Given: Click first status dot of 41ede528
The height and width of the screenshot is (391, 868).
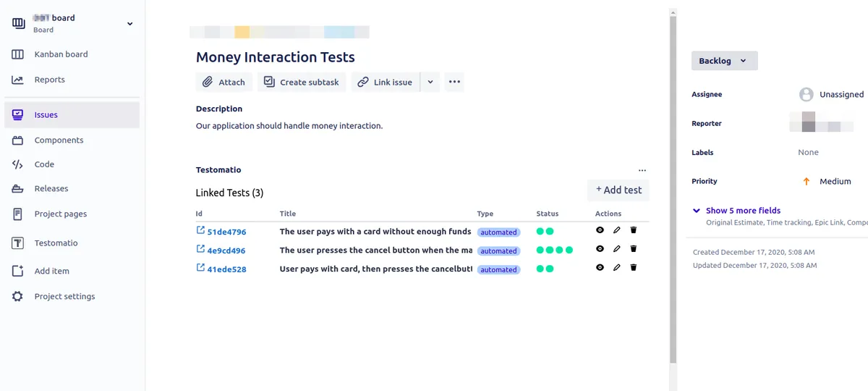Looking at the screenshot, I should tap(540, 269).
